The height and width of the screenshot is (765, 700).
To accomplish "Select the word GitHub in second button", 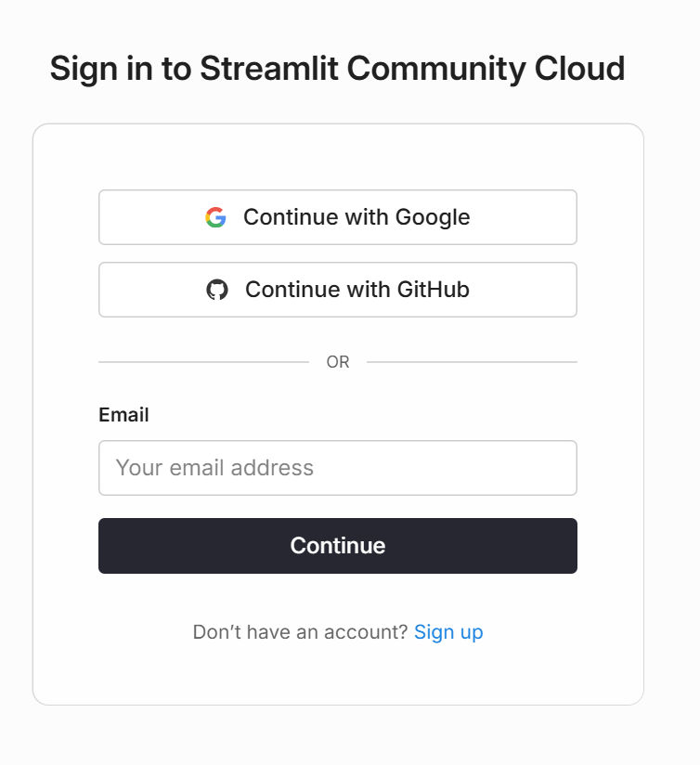I will coord(434,290).
